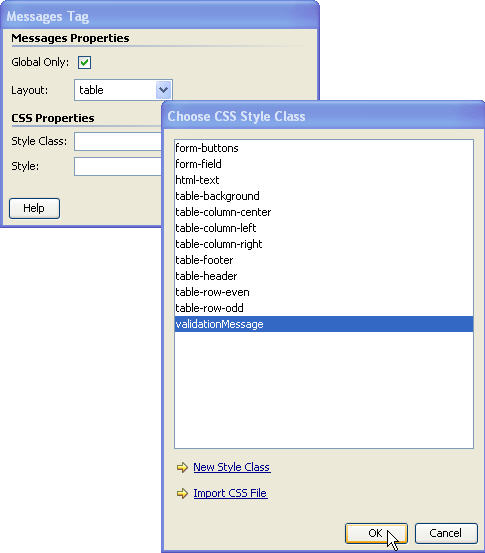485x553 pixels.
Task: Confirm with the OK button
Action: coord(376,533)
